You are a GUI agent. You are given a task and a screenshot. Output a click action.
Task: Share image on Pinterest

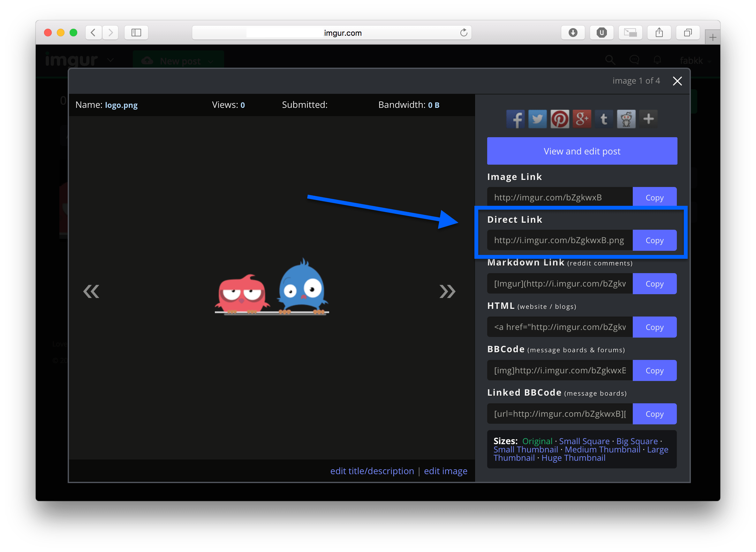point(560,119)
